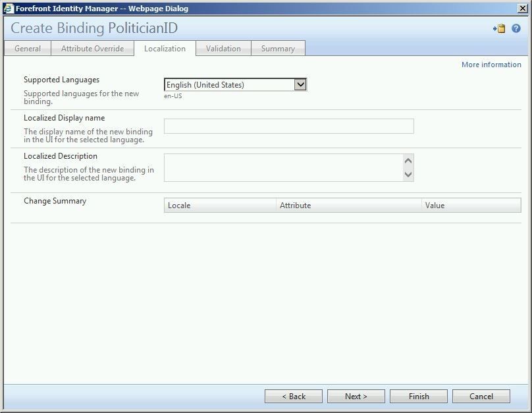Click the Locale column header

tap(220, 206)
